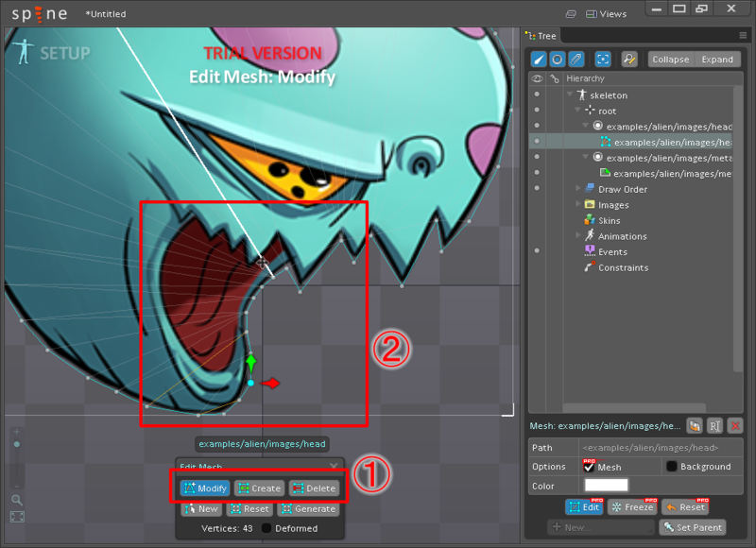
Task: Click the red delete X beside mesh name
Action: tap(735, 425)
